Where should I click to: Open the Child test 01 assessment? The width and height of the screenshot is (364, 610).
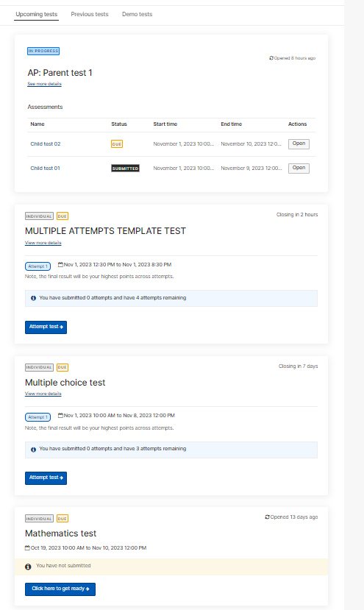tap(299, 168)
